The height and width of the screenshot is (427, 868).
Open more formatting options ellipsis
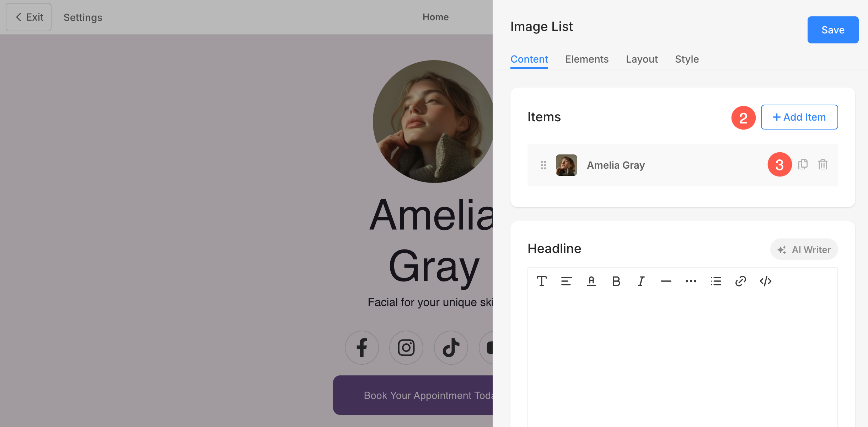691,281
